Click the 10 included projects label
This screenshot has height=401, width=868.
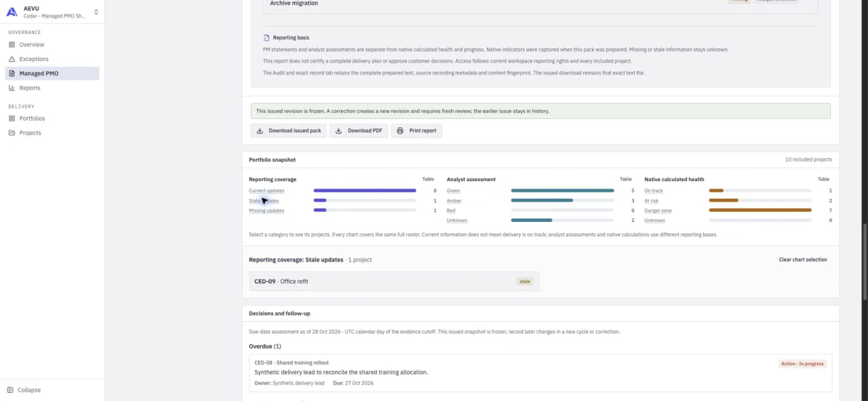coord(808,160)
